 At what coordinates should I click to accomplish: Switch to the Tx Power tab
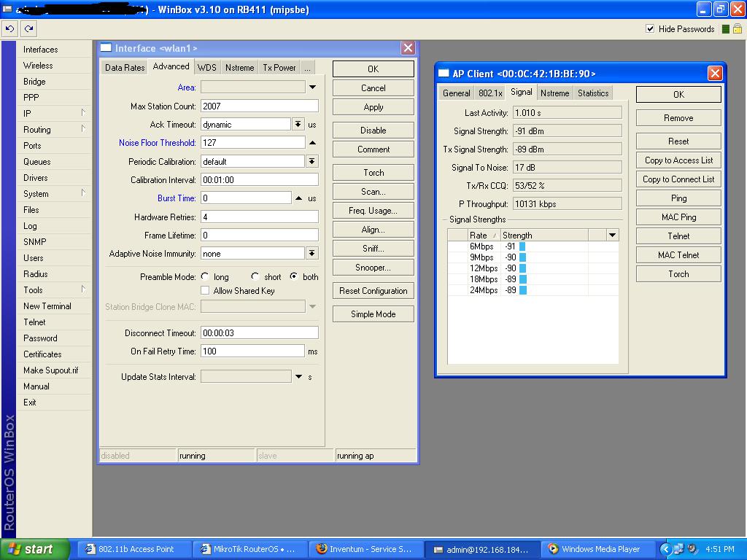279,68
